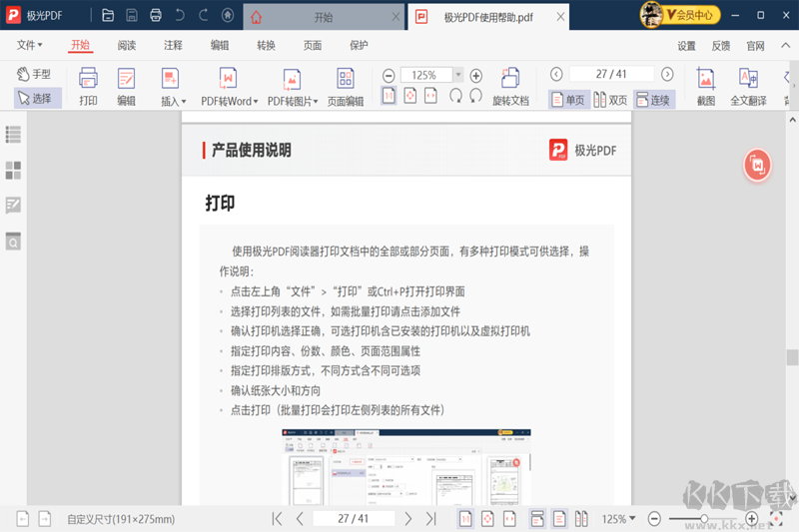Open the File (文件) menu
Image resolution: width=799 pixels, height=532 pixels.
[x=29, y=45]
